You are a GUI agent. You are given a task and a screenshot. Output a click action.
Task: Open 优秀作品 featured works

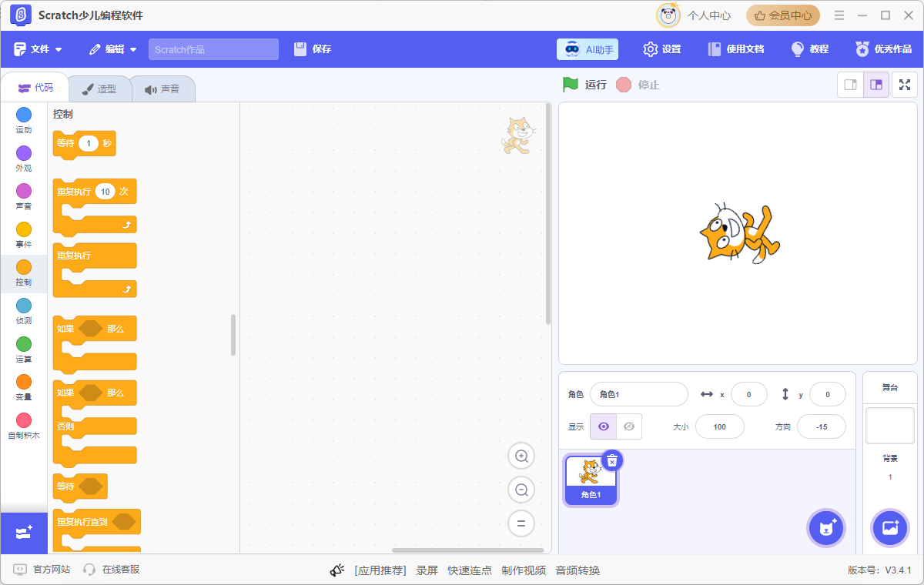(x=884, y=49)
